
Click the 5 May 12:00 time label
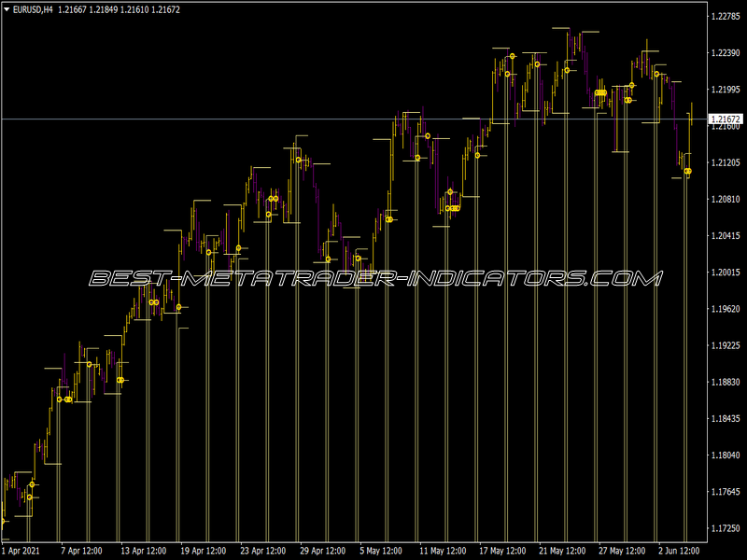click(381, 551)
